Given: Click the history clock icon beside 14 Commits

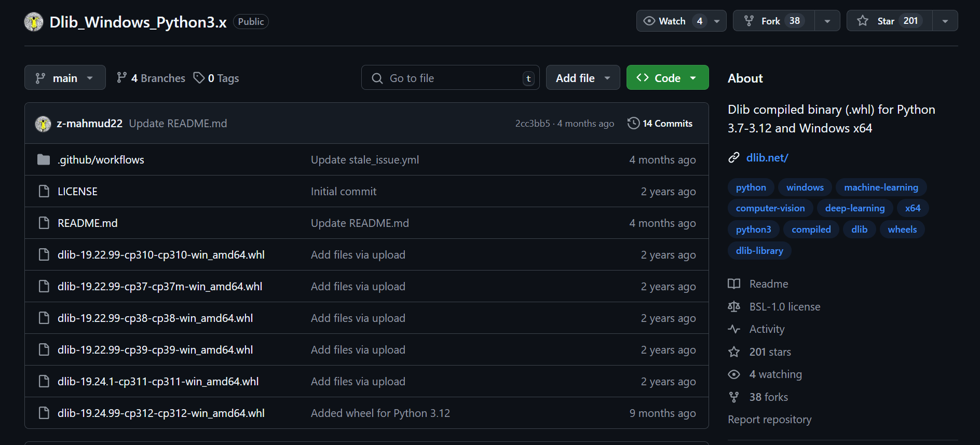Looking at the screenshot, I should tap(633, 123).
